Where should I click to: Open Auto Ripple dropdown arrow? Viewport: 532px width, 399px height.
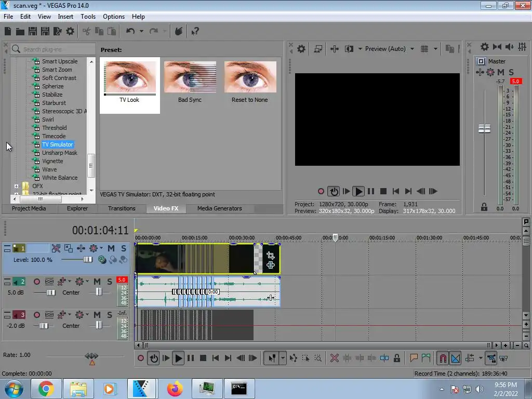(481, 358)
